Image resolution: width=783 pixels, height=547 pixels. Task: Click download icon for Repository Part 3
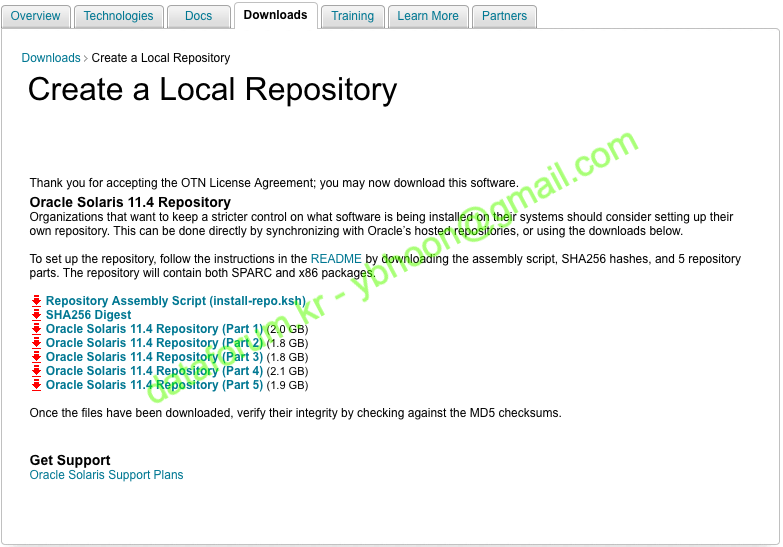point(36,357)
